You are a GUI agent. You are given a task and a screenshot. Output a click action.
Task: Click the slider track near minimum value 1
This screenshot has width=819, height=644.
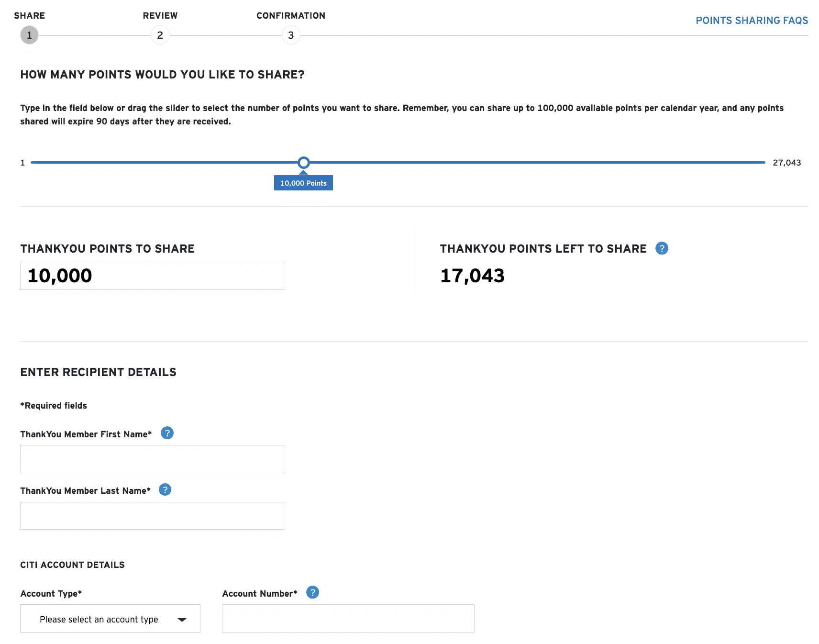tap(36, 163)
